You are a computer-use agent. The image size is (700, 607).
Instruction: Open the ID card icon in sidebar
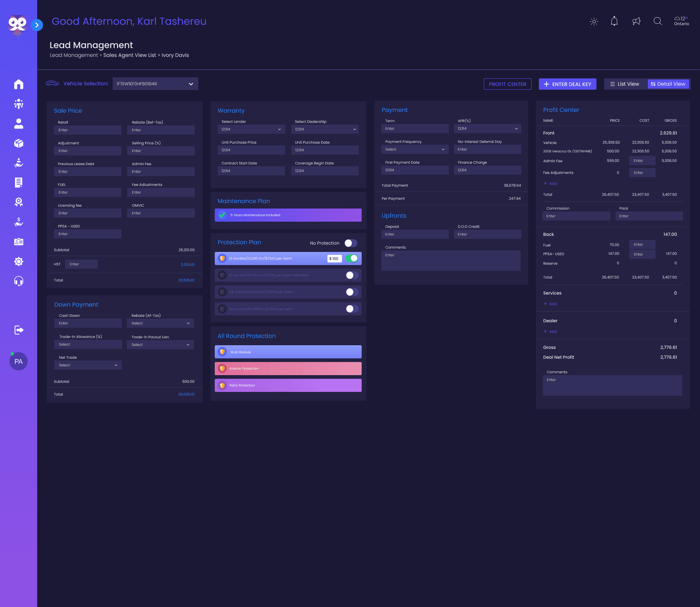[19, 242]
